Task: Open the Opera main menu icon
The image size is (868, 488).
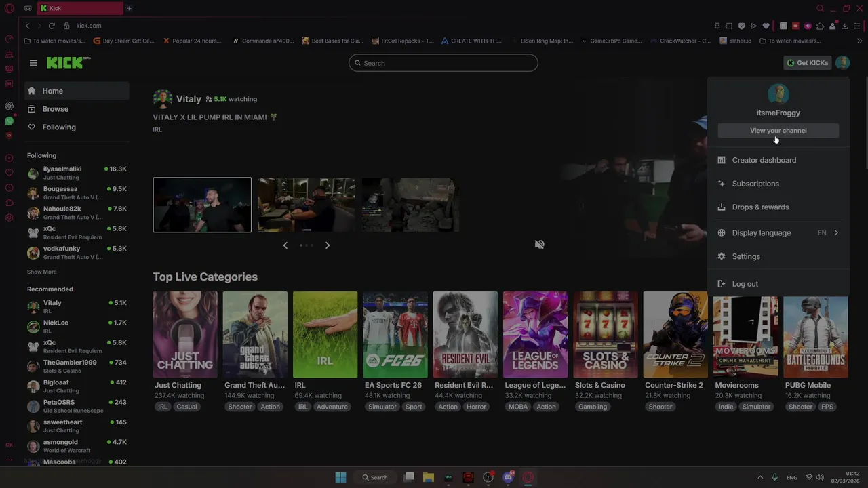Action: pos(9,8)
